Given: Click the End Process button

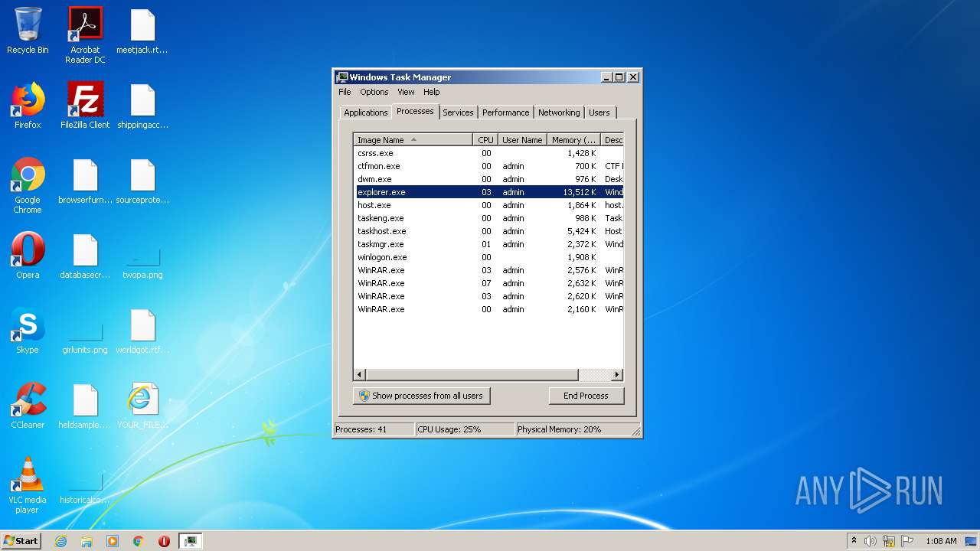Looking at the screenshot, I should (x=586, y=396).
